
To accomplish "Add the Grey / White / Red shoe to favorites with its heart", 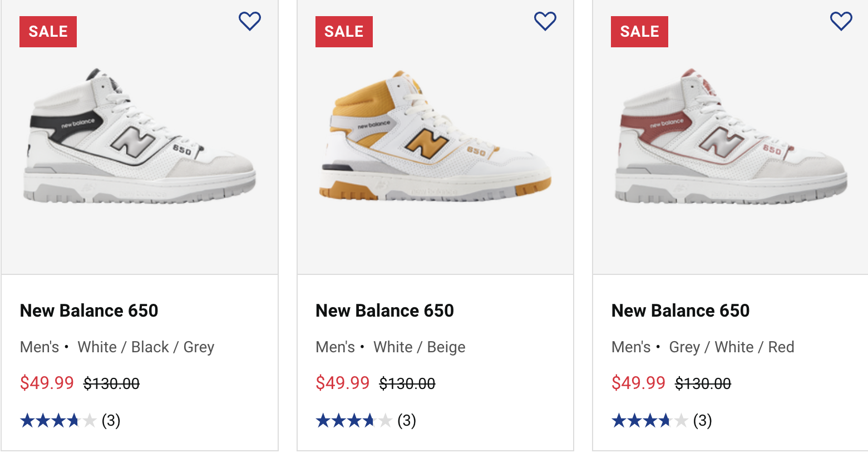I will 841,21.
